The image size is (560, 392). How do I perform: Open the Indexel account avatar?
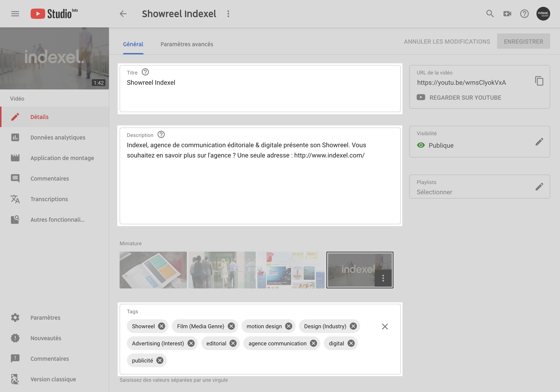(x=543, y=14)
